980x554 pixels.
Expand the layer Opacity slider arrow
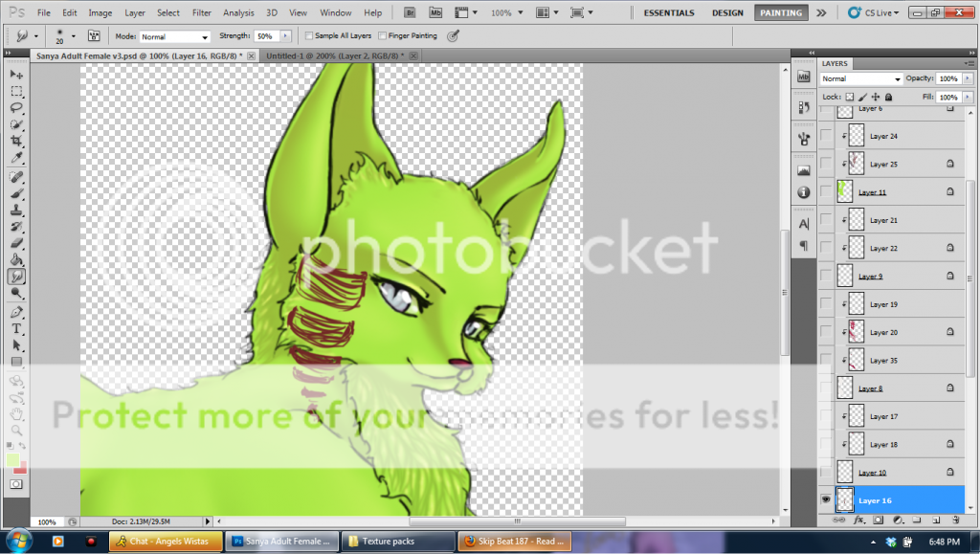pyautogui.click(x=968, y=78)
